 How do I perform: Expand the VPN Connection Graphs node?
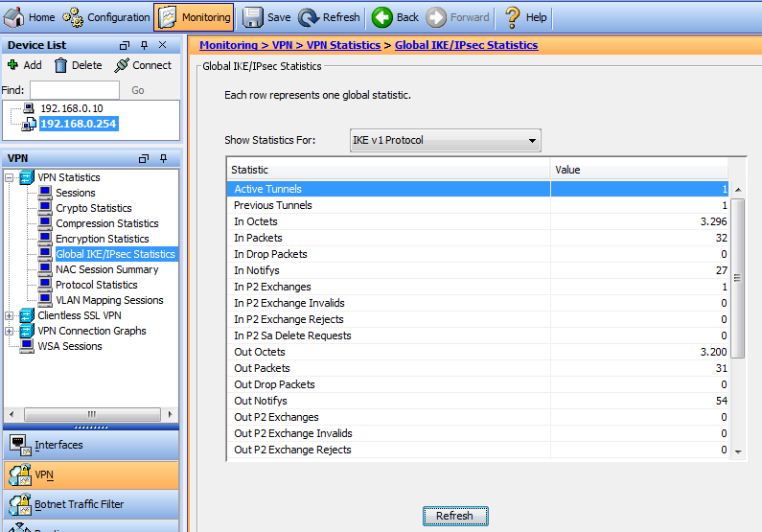click(10, 332)
